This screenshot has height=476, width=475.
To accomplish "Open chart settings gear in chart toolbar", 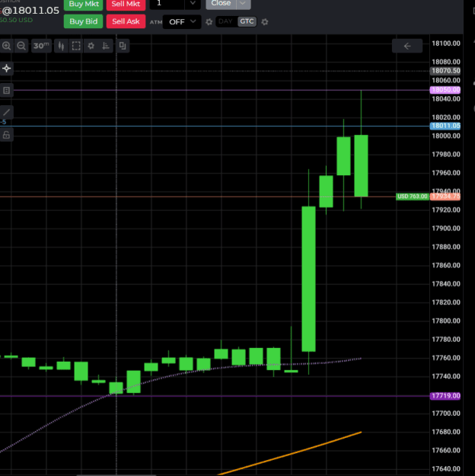I will coord(91,46).
